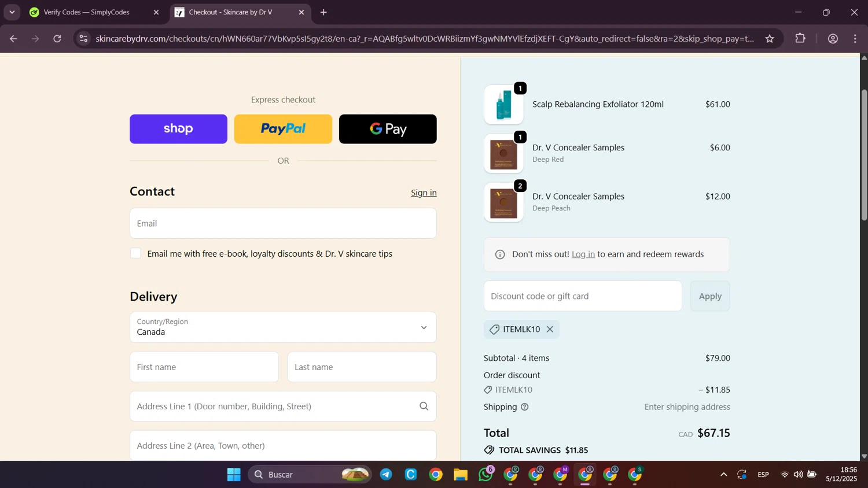Click the taskbar Buscar search box
The height and width of the screenshot is (488, 868).
[x=310, y=475]
